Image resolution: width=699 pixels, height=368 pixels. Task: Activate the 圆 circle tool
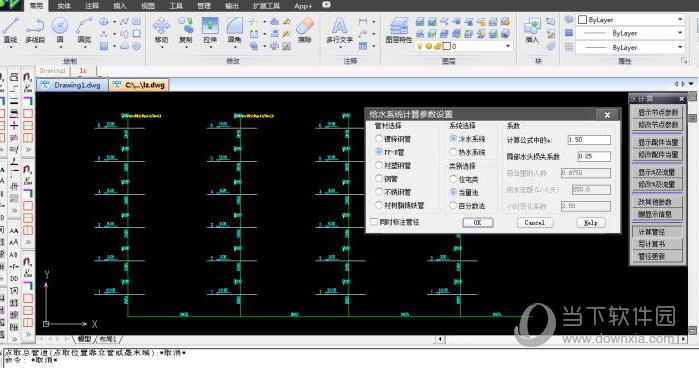pos(59,30)
